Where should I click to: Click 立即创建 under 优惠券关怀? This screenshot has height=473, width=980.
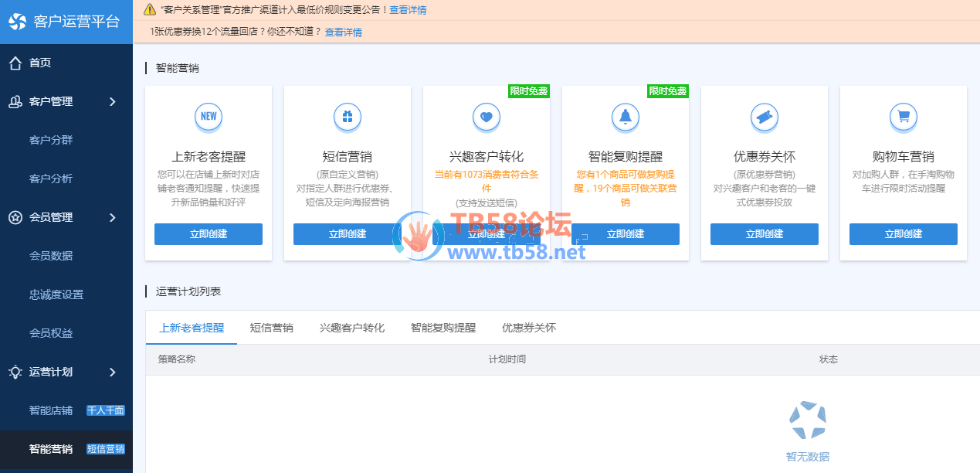tap(765, 234)
